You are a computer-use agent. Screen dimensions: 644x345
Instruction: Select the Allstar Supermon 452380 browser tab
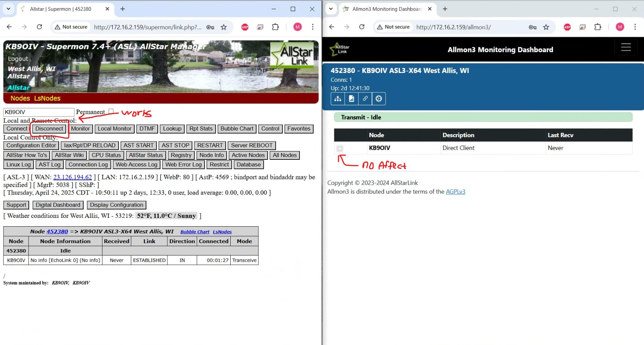65,9
